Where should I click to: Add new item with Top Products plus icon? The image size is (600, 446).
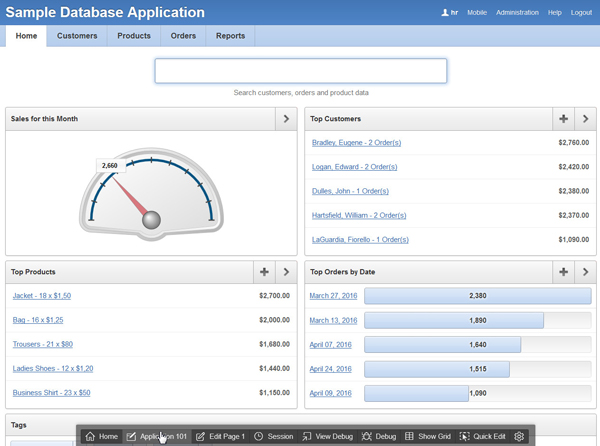[264, 271]
